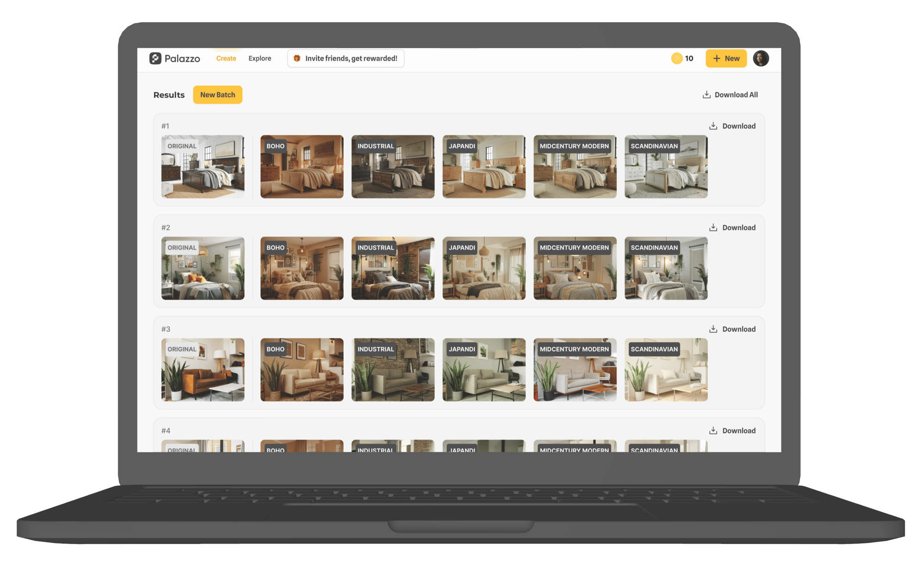The image size is (924, 563).
Task: Click the profile avatar in the top right
Action: (760, 58)
